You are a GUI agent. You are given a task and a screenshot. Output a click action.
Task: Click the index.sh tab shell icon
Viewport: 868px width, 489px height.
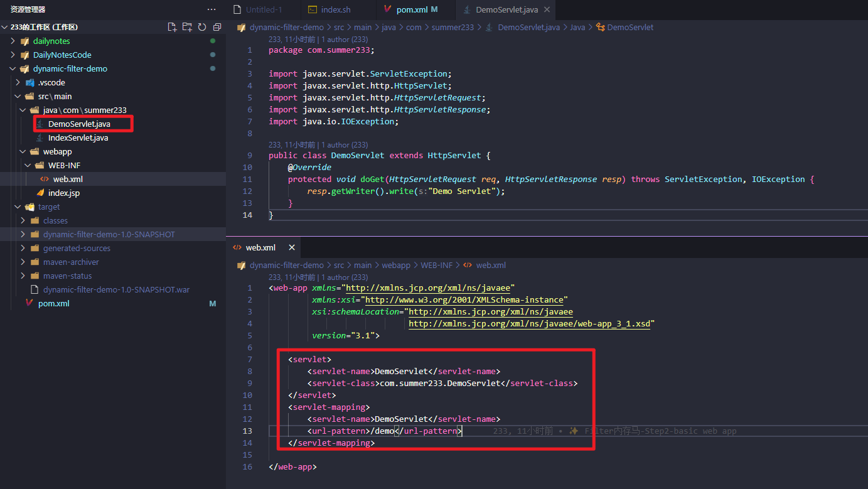312,10
